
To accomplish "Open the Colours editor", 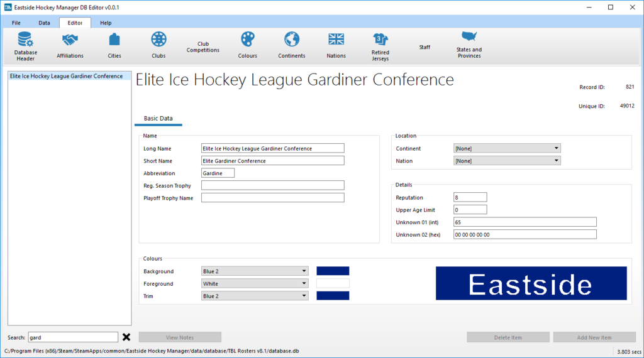I will (x=247, y=46).
